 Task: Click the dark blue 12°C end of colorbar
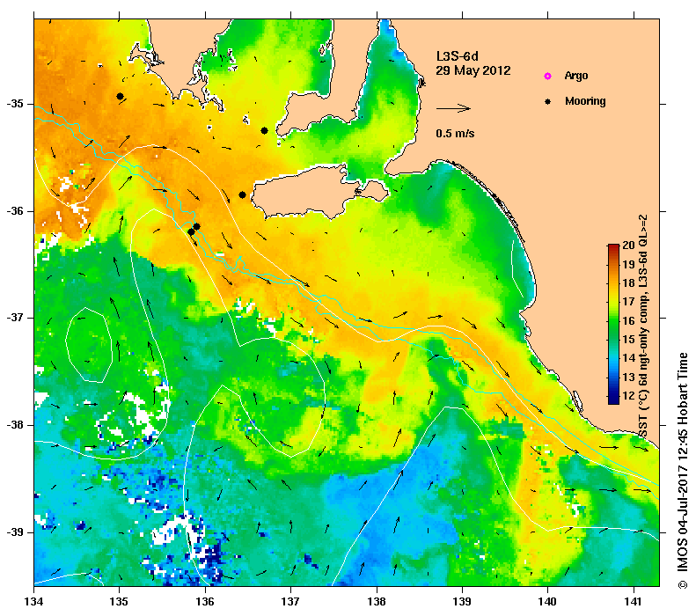point(613,399)
